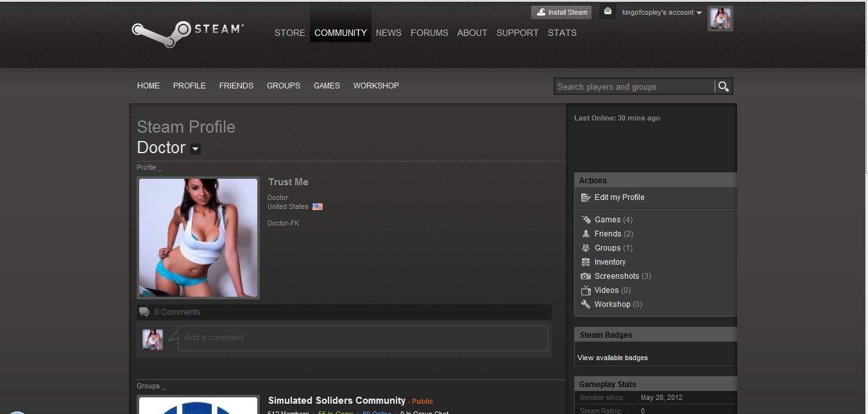Image resolution: width=868 pixels, height=414 pixels.
Task: Open the Groups (1) link
Action: [x=613, y=248]
